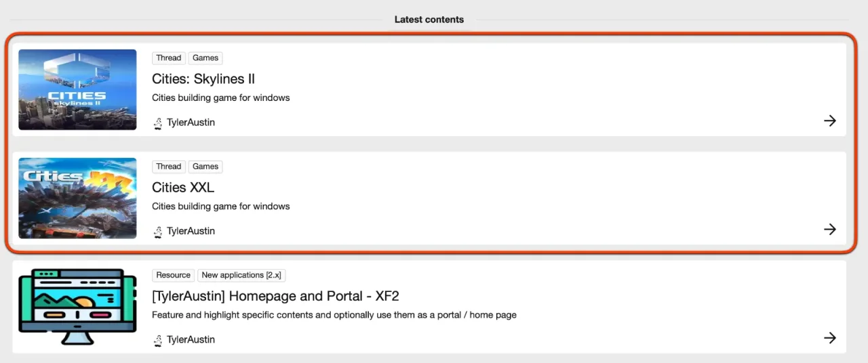Open the Cities: Skylines II cover thumbnail
Screen dimensions: 868x363
tap(77, 89)
